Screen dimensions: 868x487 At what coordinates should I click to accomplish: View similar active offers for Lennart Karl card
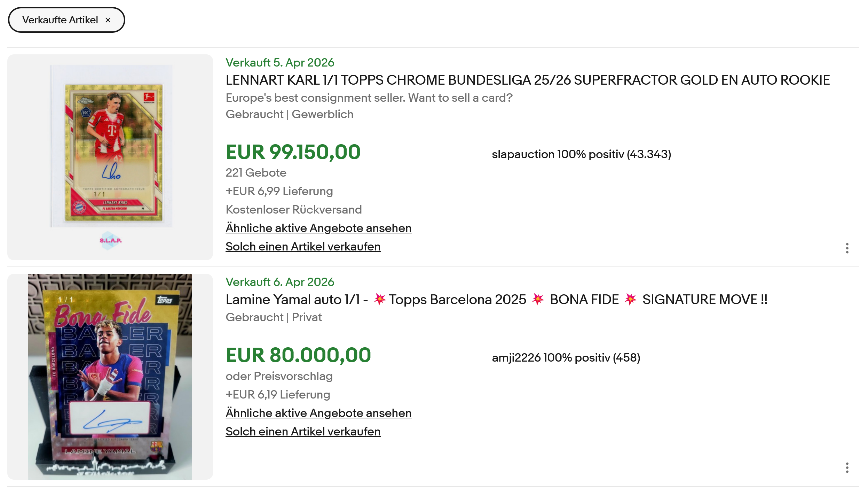[318, 228]
